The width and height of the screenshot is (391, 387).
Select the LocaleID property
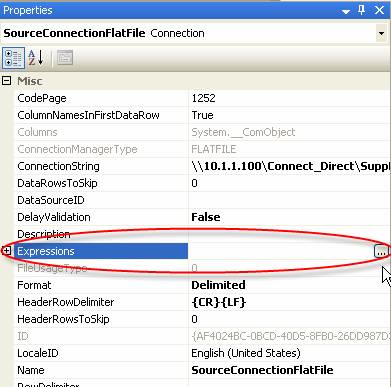click(38, 353)
